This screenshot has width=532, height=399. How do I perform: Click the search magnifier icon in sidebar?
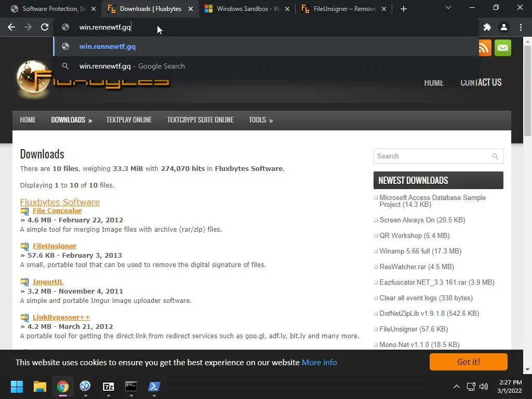[495, 156]
